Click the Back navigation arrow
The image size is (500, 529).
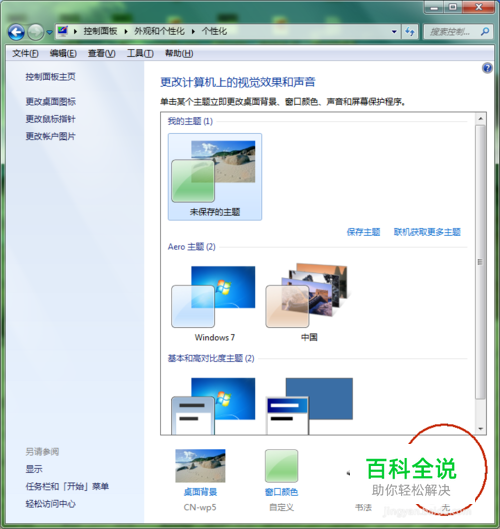[x=16, y=32]
